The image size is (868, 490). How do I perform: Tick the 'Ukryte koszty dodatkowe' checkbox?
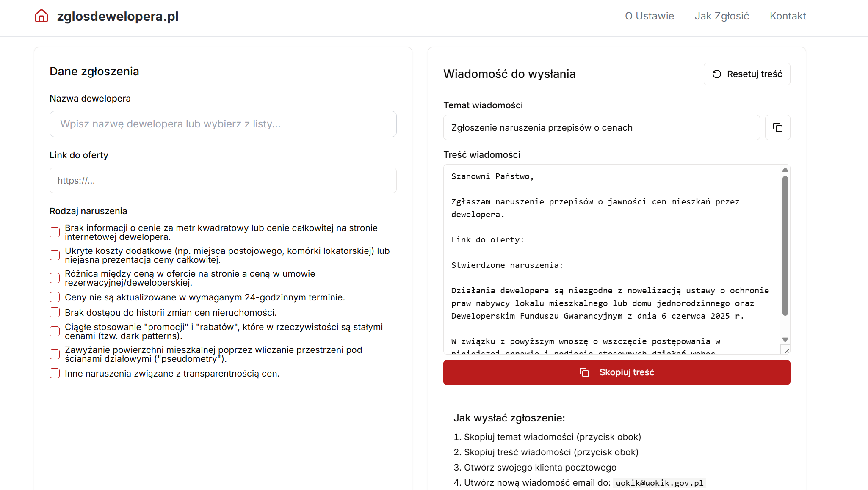pos(55,255)
